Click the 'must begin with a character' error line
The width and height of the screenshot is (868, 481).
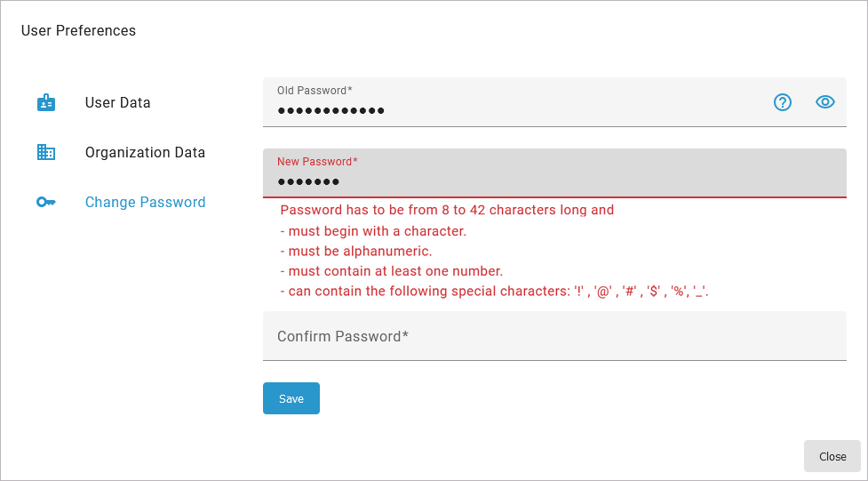373,231
